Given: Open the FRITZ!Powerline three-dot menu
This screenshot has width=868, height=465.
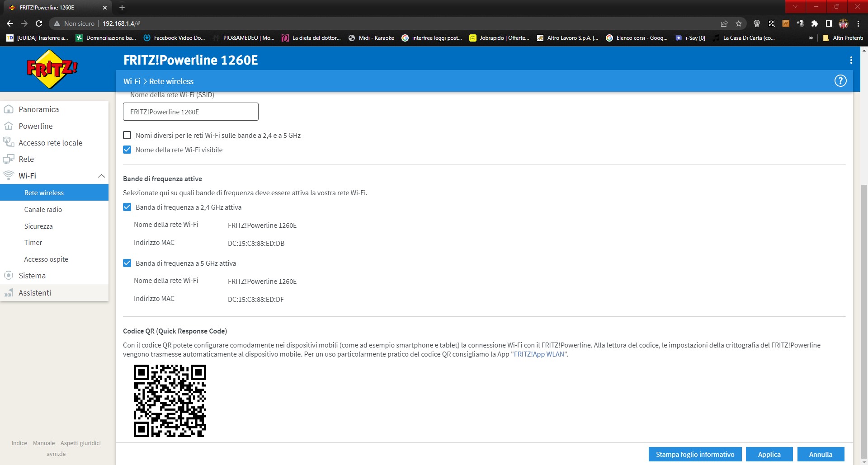Looking at the screenshot, I should [851, 60].
